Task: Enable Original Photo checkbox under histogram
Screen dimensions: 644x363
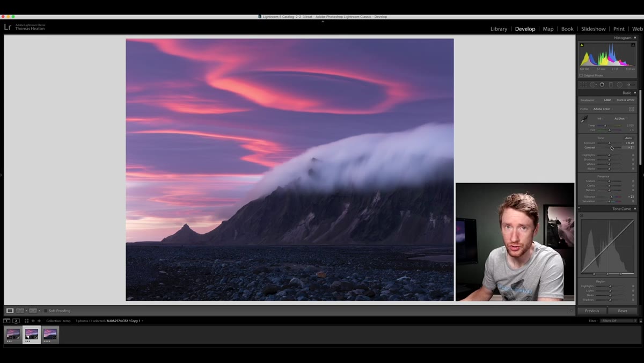Action: click(581, 75)
